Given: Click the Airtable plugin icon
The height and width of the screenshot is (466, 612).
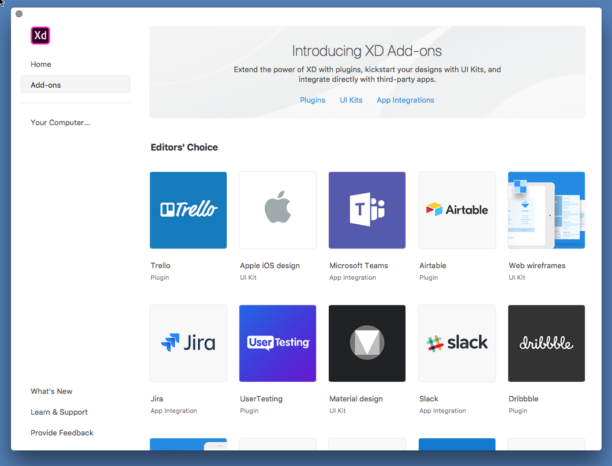Looking at the screenshot, I should pos(456,210).
